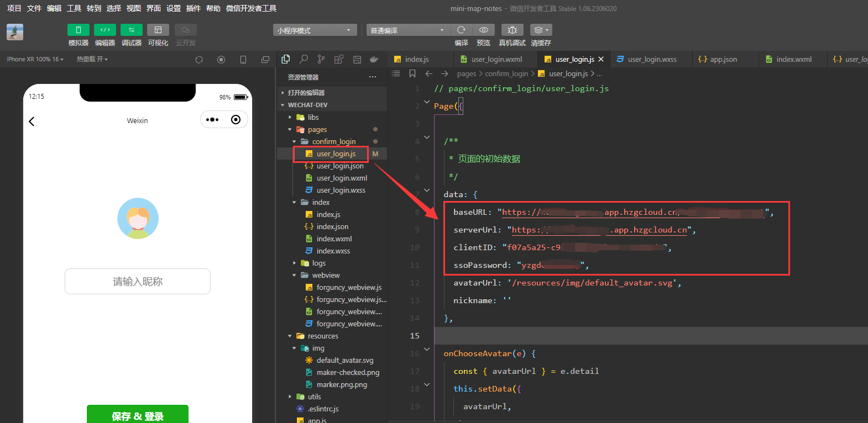Open default_avatar.svg in file tree
Viewport: 868px width, 423px height.
click(x=332, y=360)
